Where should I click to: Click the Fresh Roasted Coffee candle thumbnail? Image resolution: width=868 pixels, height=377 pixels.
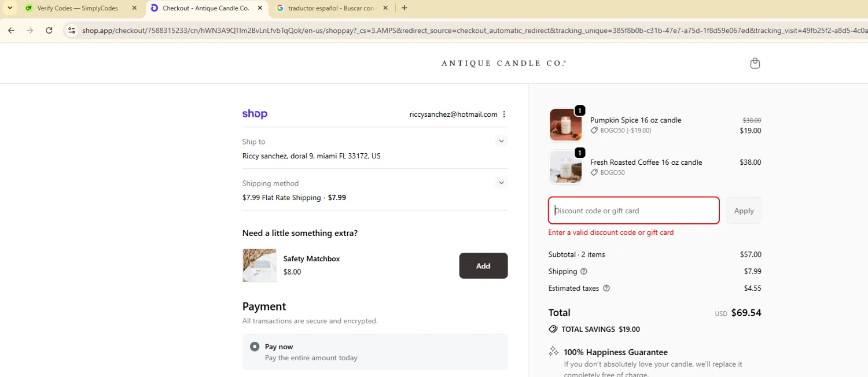coord(565,167)
